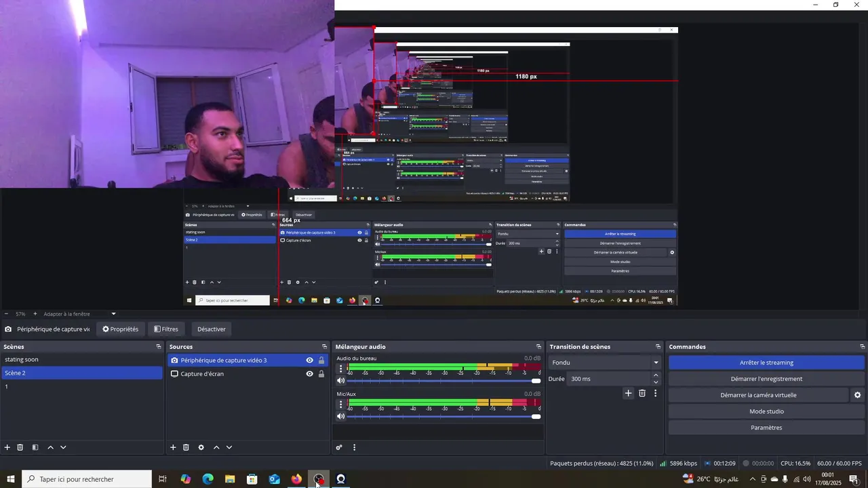Delete selected scene with trash icon
Screen dimensions: 868x488
[x=20, y=447]
